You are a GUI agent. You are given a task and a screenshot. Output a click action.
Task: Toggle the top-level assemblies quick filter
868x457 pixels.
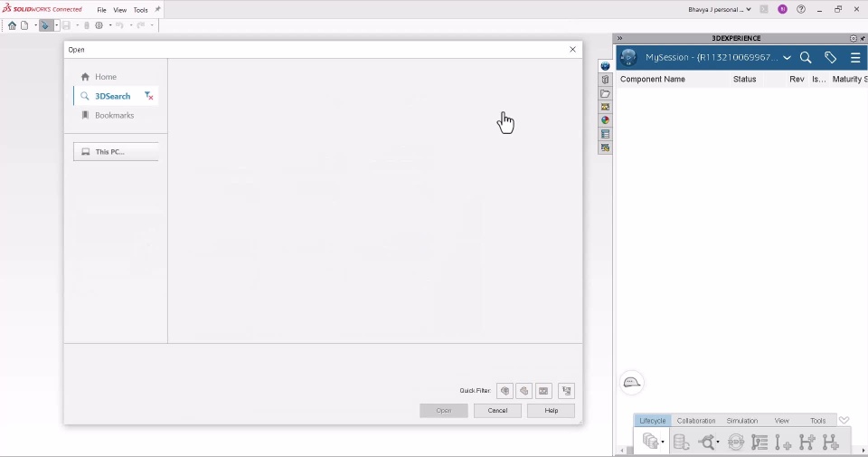[566, 391]
